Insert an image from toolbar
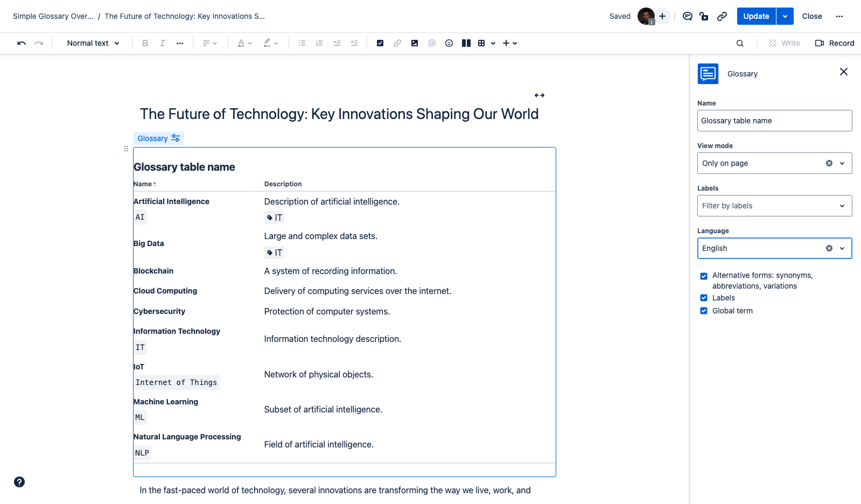This screenshot has width=861, height=504. click(x=415, y=43)
